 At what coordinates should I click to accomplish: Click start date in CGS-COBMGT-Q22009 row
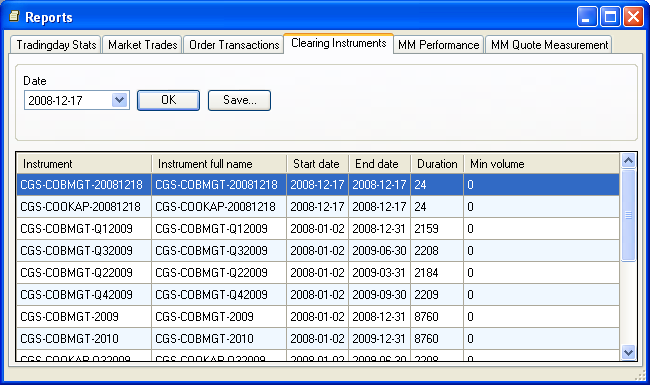click(x=318, y=272)
